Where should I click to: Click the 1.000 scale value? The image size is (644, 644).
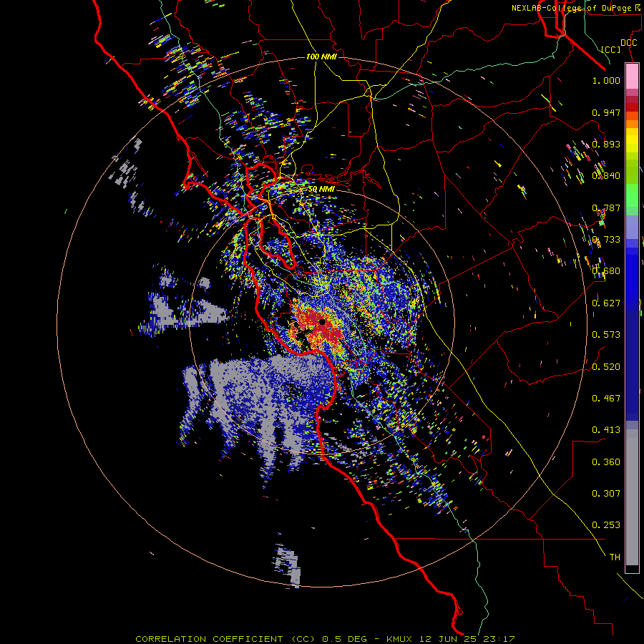click(x=606, y=80)
